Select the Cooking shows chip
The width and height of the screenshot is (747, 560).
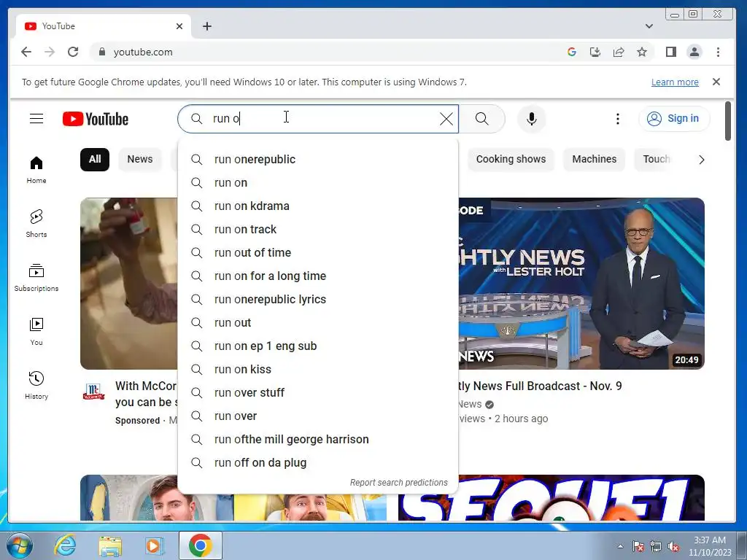(x=511, y=160)
